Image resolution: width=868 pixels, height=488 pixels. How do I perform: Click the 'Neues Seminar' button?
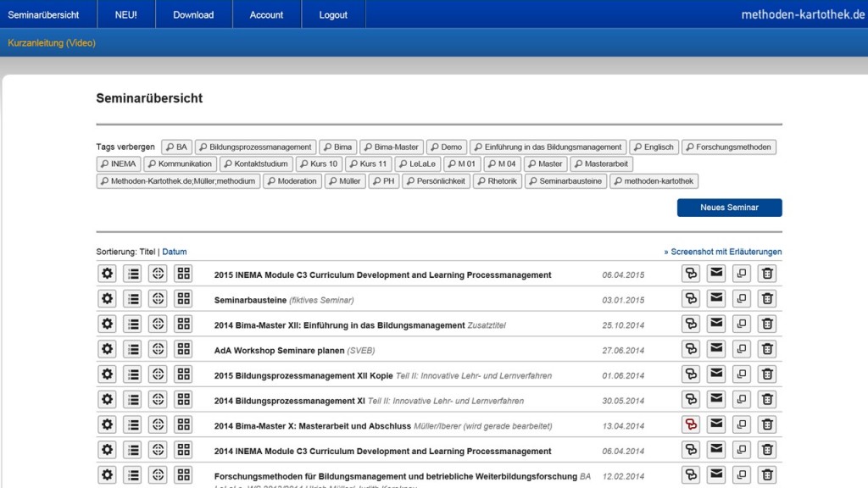(729, 208)
